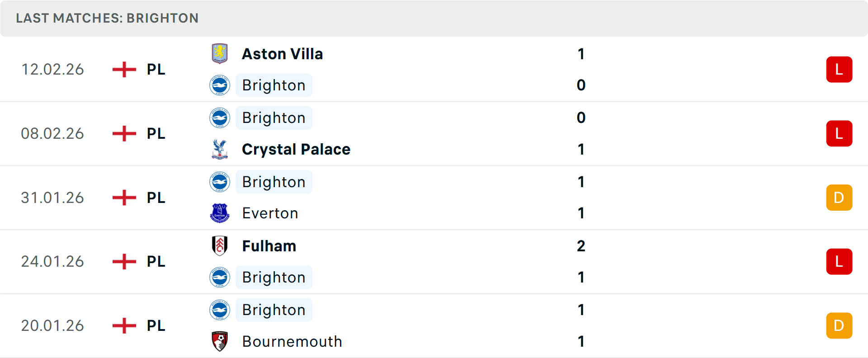Click the score 2 next to Fulham
The height and width of the screenshot is (358, 868).
click(581, 246)
